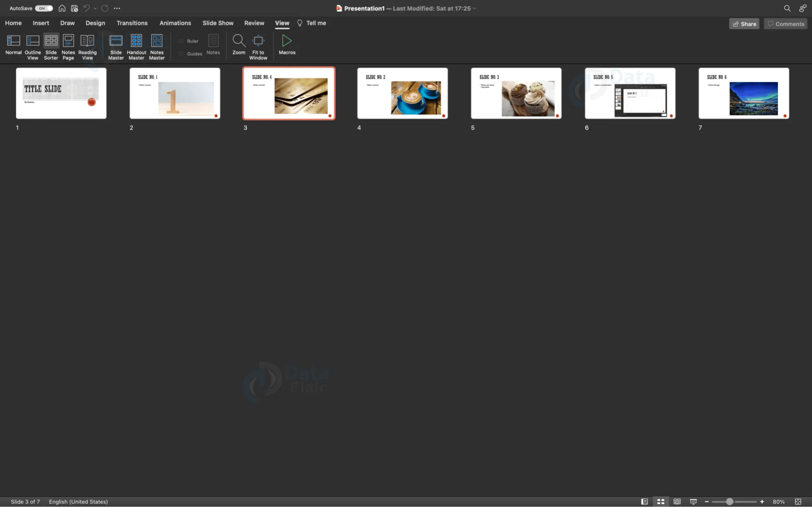The width and height of the screenshot is (812, 508).
Task: Open the Animations ribbon tab
Action: (x=175, y=23)
